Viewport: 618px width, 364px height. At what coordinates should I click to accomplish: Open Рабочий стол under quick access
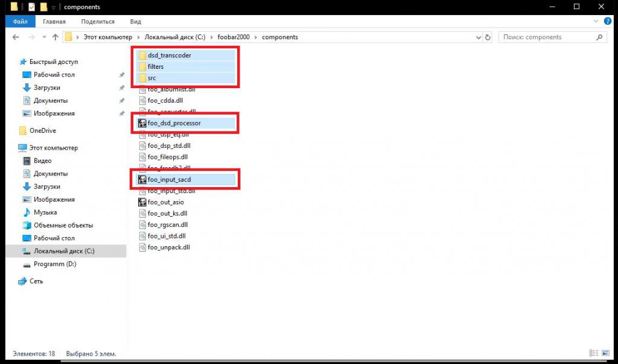click(x=54, y=74)
